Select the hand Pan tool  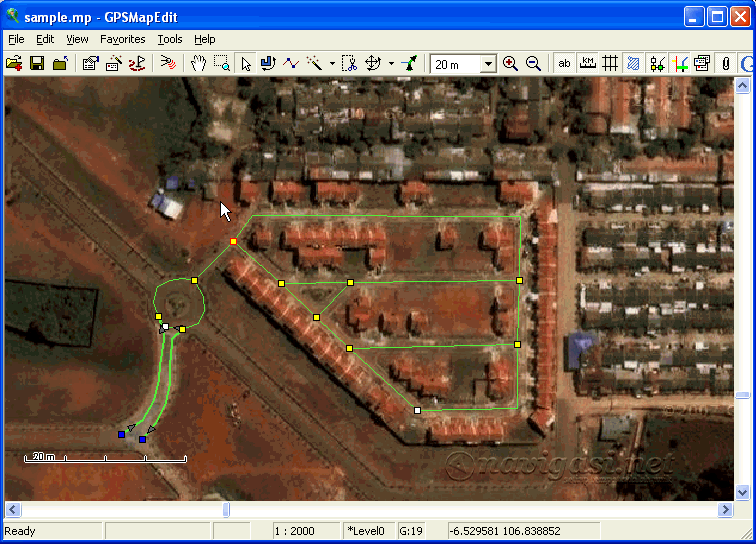[198, 63]
